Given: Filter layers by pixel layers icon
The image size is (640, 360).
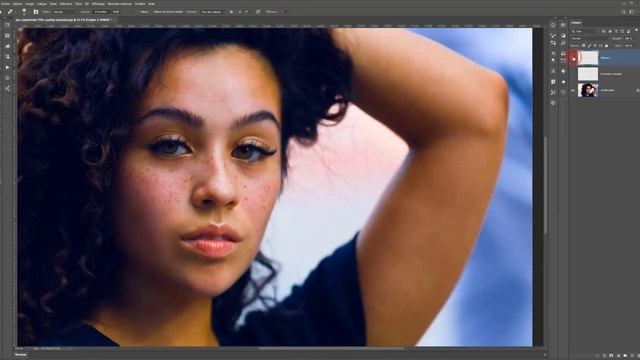Looking at the screenshot, I should 603,31.
